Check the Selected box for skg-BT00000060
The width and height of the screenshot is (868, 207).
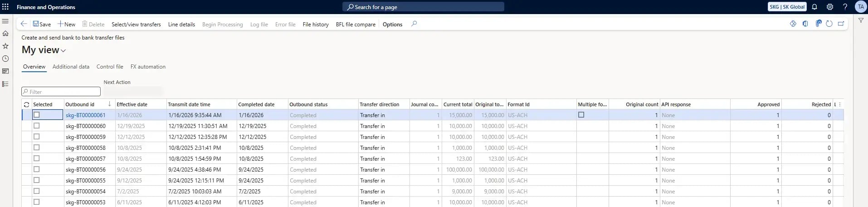(x=37, y=126)
